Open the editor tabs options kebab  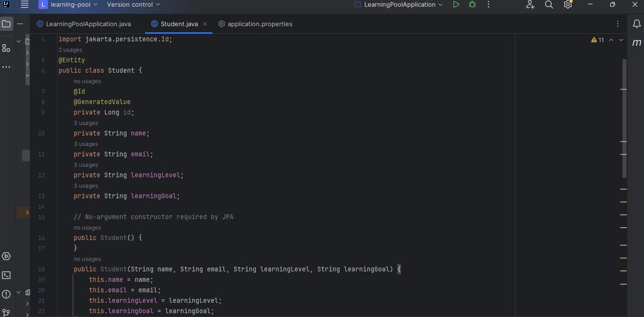618,24
